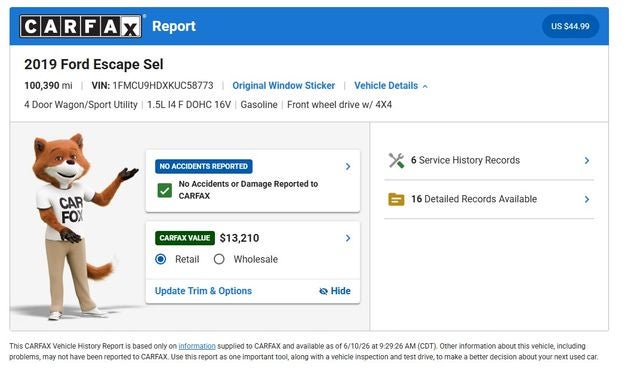Viewport: 640px width, 370px height.
Task: Follow the 'information' hyperlink in disclaimer
Action: pos(197,346)
